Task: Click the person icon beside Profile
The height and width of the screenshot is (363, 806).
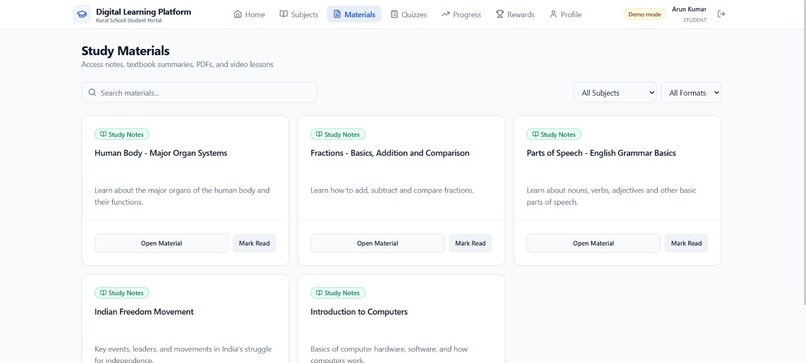Action: click(553, 14)
